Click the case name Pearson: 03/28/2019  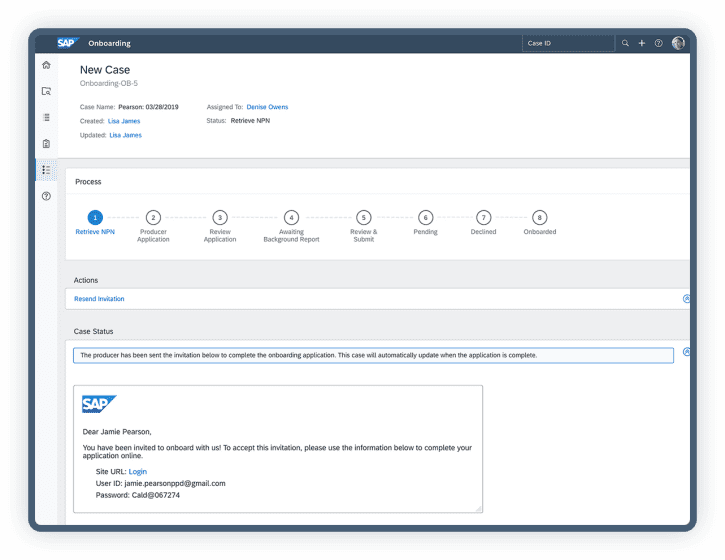pos(148,107)
